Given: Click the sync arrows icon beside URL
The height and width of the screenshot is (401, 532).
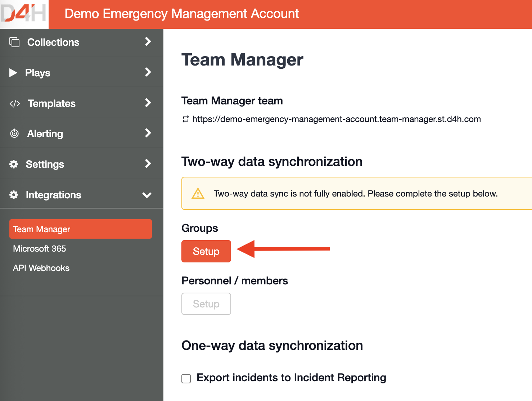Looking at the screenshot, I should point(185,119).
